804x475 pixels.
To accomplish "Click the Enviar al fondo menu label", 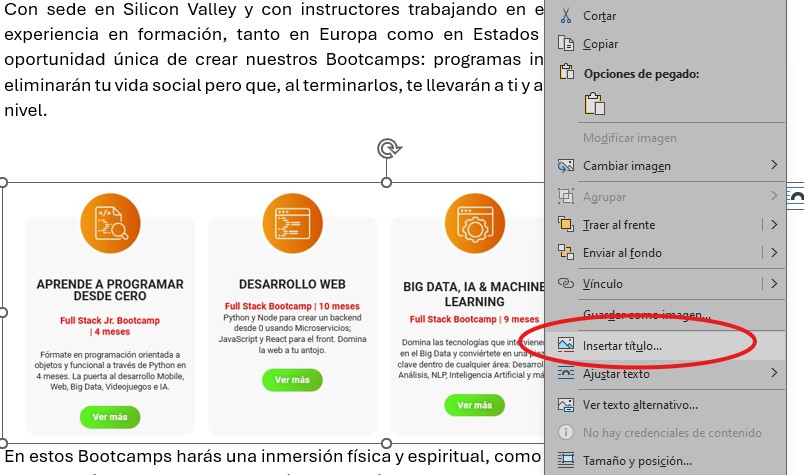I will tap(622, 252).
